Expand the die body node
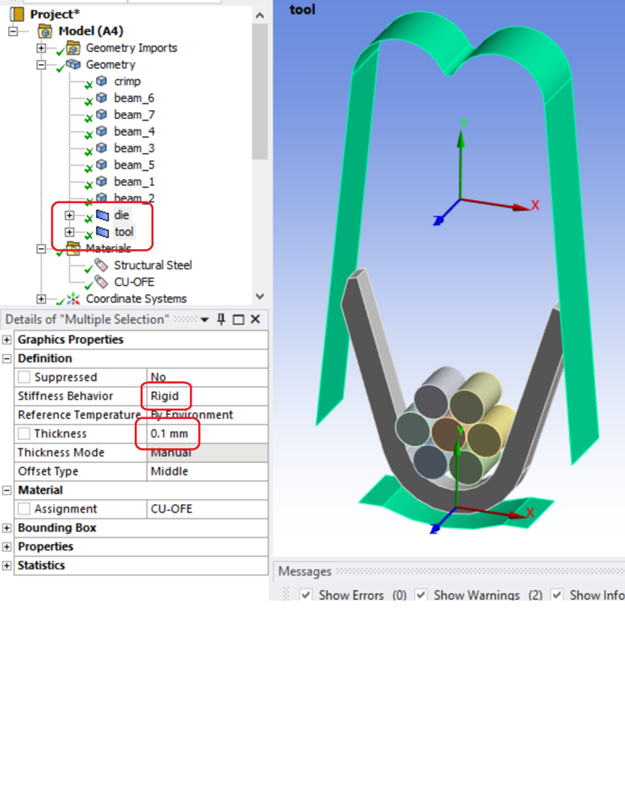This screenshot has height=787, width=625. 69,215
